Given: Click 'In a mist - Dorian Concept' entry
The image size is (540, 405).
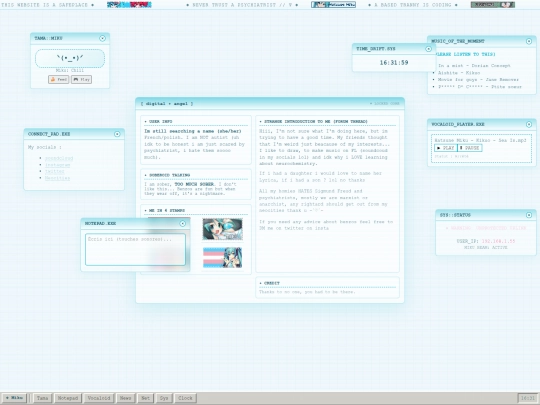Looking at the screenshot, I should 474,65.
